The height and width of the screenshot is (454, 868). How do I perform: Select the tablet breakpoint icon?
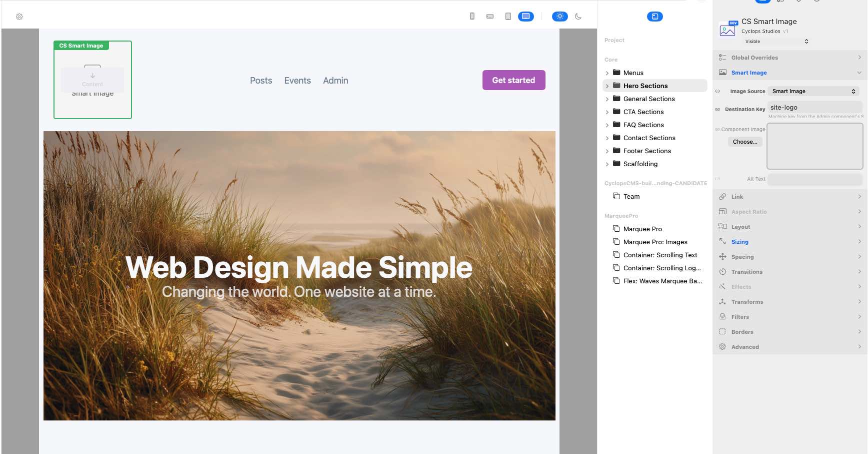508,17
